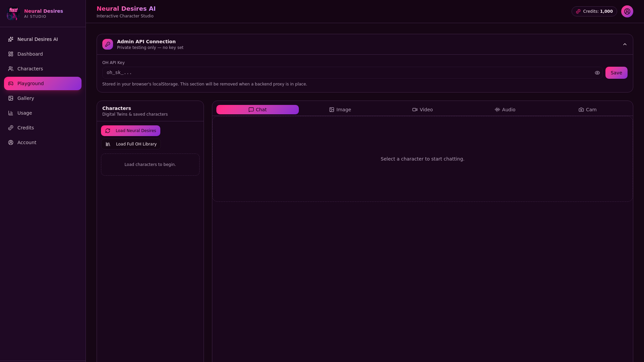644x362 pixels.
Task: Load the Full OH Library
Action: point(131,144)
